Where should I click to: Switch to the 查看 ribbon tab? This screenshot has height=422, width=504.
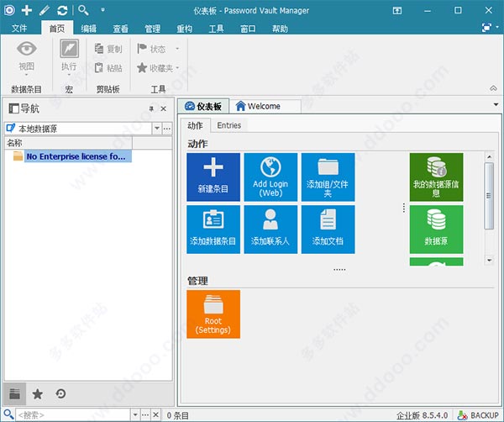120,29
